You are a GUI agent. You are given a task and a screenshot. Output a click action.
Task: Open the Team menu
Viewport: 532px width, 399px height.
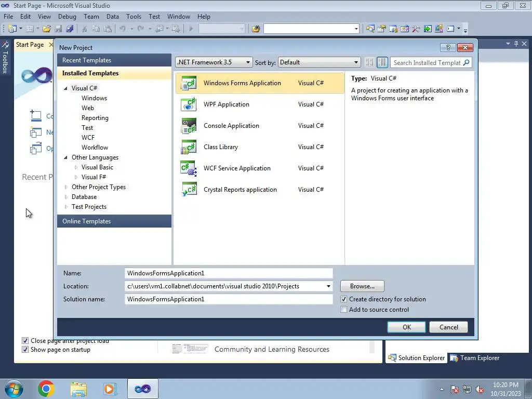pos(91,16)
